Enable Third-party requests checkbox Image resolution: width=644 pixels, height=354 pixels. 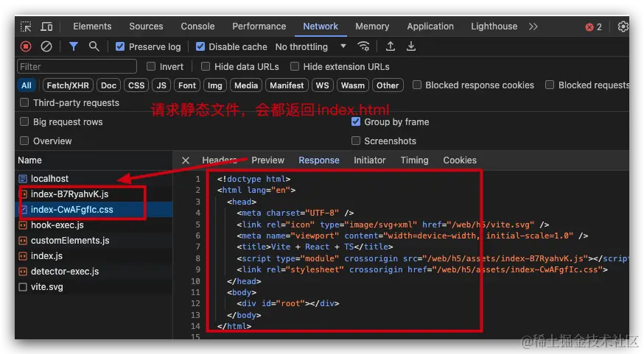pos(24,102)
